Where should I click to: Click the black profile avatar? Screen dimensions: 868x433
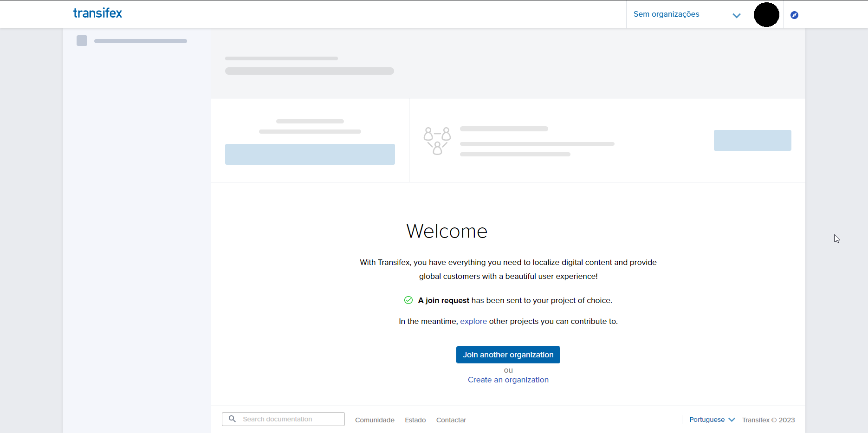[x=766, y=14]
